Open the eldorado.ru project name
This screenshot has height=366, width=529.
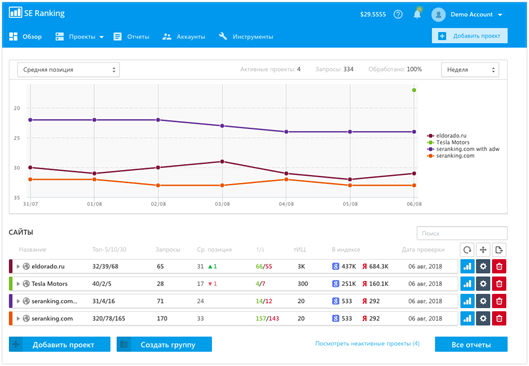(48, 266)
